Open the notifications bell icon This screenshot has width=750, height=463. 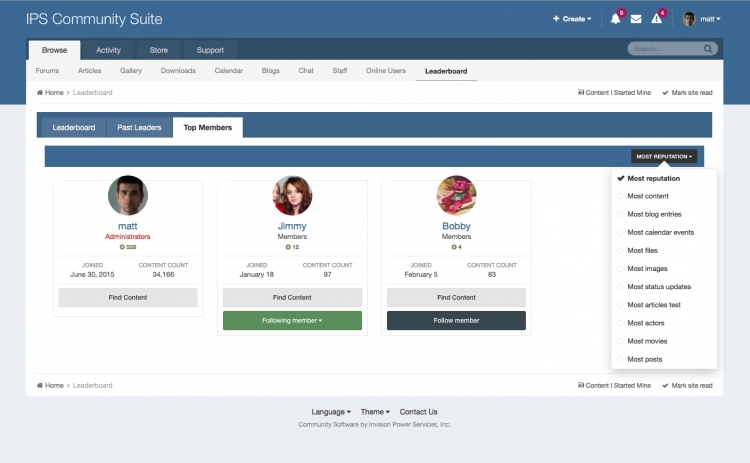pos(615,19)
